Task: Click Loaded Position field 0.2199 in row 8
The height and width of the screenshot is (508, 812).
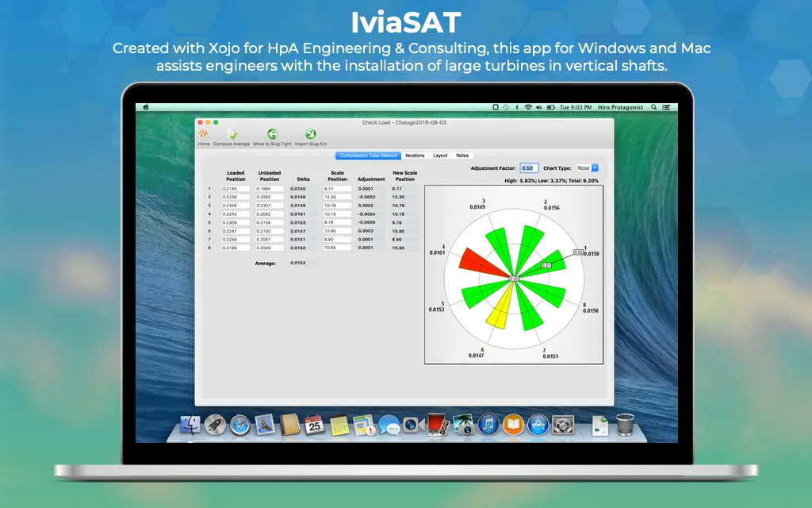Action: click(x=236, y=248)
